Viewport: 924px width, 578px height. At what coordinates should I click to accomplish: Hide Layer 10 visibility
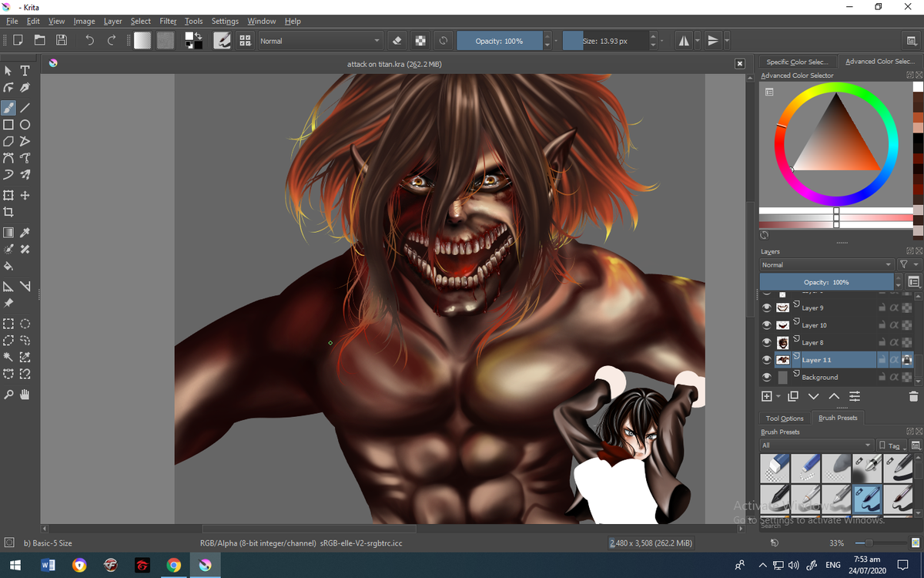766,325
